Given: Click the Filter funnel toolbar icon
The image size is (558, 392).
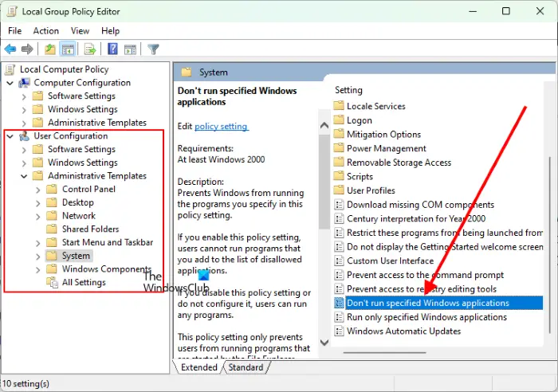Looking at the screenshot, I should (x=153, y=49).
